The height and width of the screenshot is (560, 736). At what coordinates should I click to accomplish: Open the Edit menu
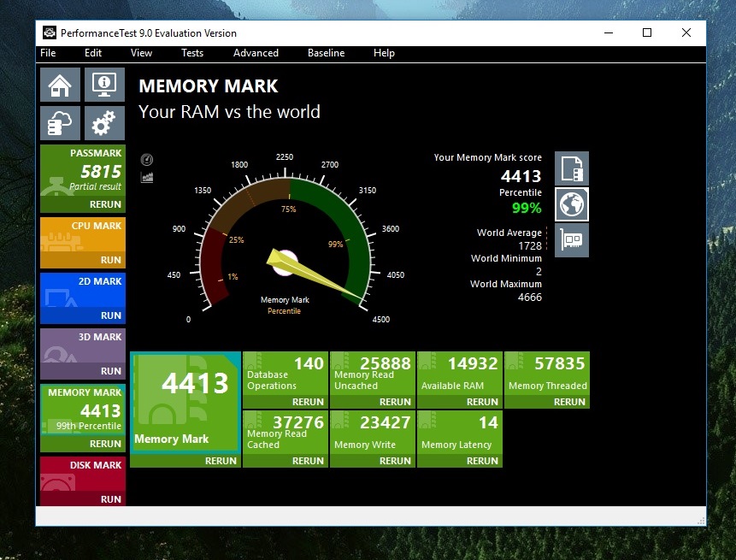pos(93,53)
